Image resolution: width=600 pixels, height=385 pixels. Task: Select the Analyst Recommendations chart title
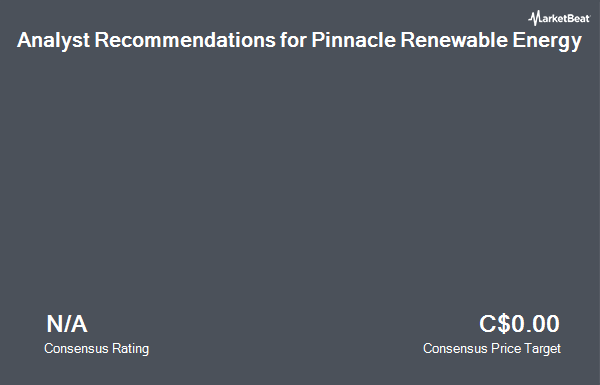(299, 41)
